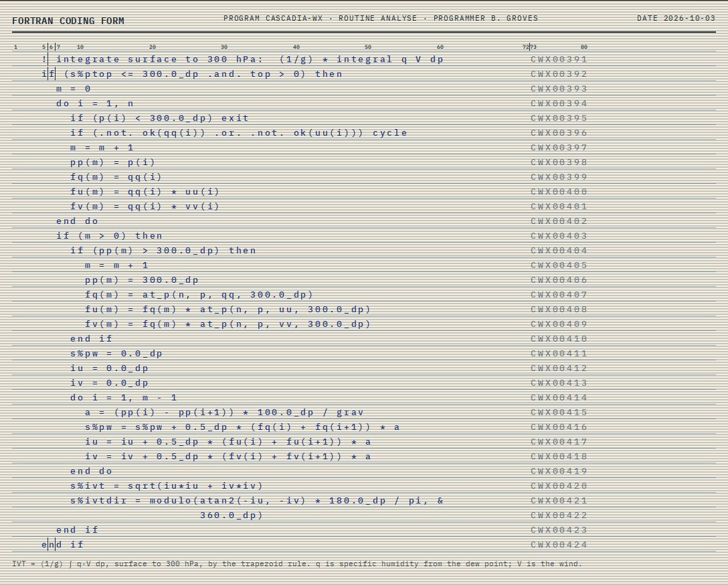Select 'end do' on line CWX00419
The width and height of the screenshot is (728, 585).
coord(92,471)
